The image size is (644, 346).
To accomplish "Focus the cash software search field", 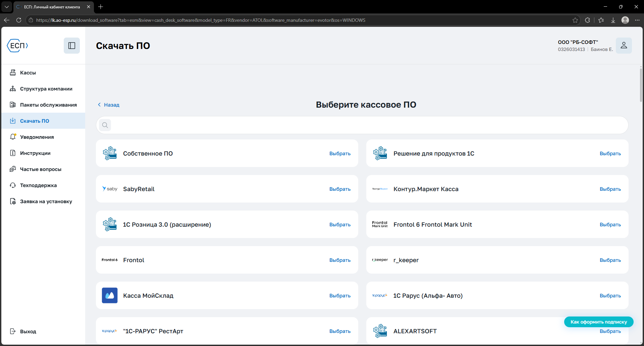I will click(x=362, y=125).
